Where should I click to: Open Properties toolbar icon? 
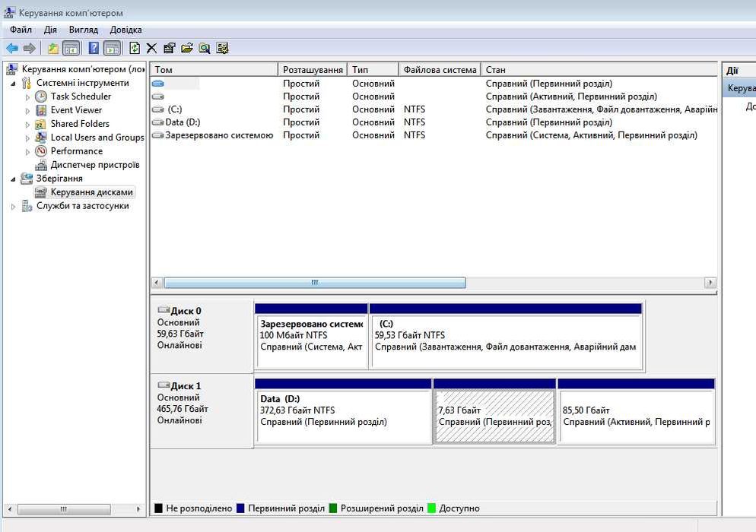[x=170, y=48]
